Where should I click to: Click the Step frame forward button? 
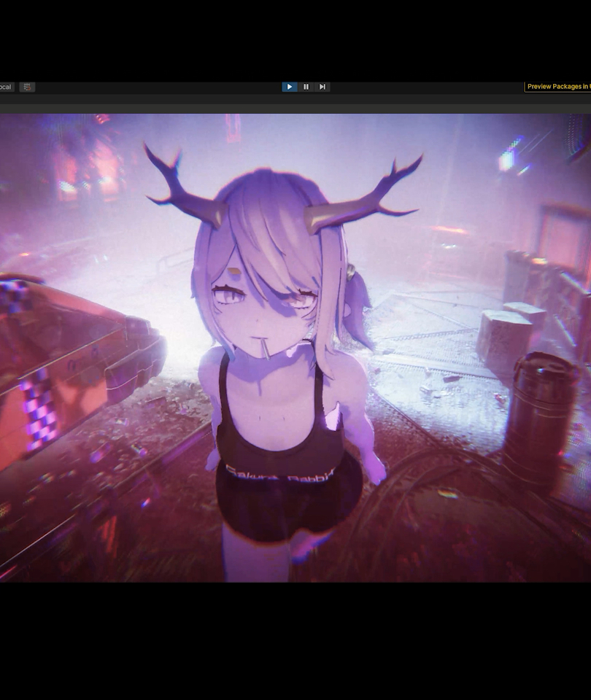pyautogui.click(x=322, y=87)
